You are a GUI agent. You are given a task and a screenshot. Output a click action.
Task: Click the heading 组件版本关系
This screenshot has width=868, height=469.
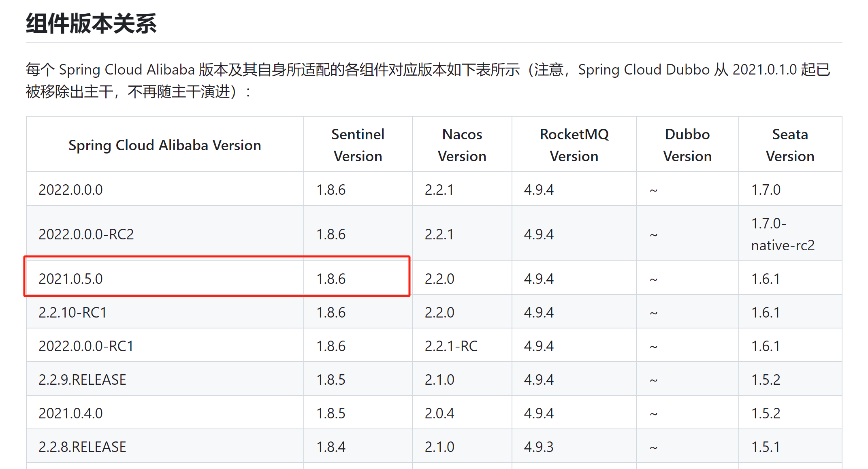coord(91,23)
